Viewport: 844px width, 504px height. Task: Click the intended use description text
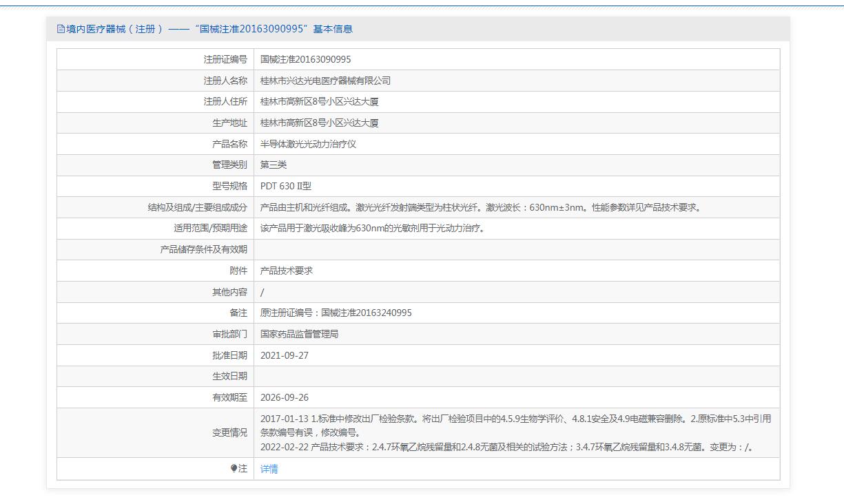click(373, 229)
